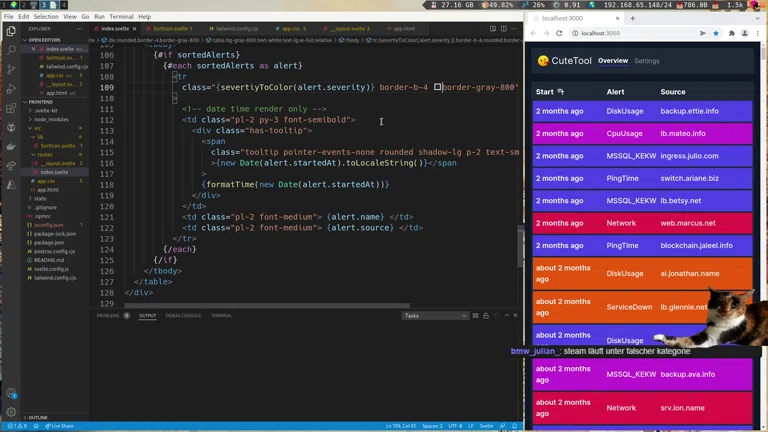Open the Selection menu
Viewport: 768px width, 432px height.
[46, 17]
